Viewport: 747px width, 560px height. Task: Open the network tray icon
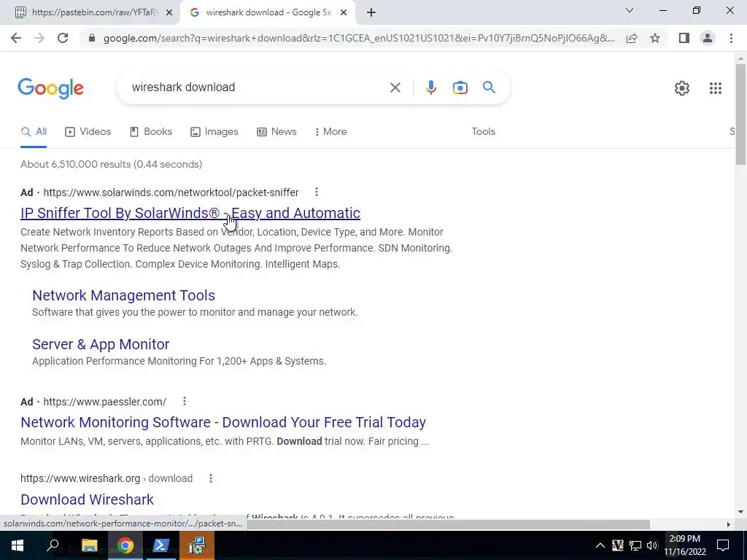635,545
